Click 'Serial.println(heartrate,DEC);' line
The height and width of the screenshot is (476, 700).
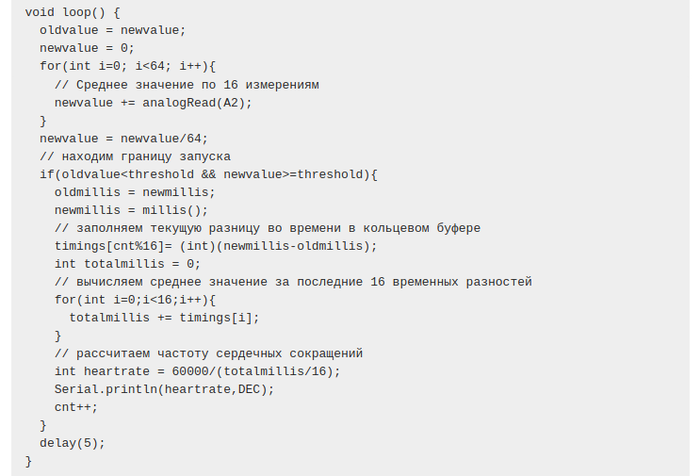click(x=164, y=389)
